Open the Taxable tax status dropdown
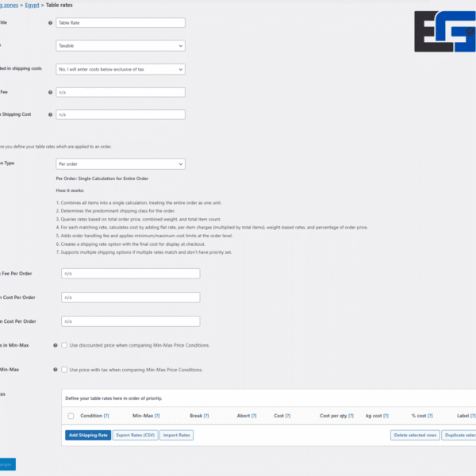 tap(121, 46)
